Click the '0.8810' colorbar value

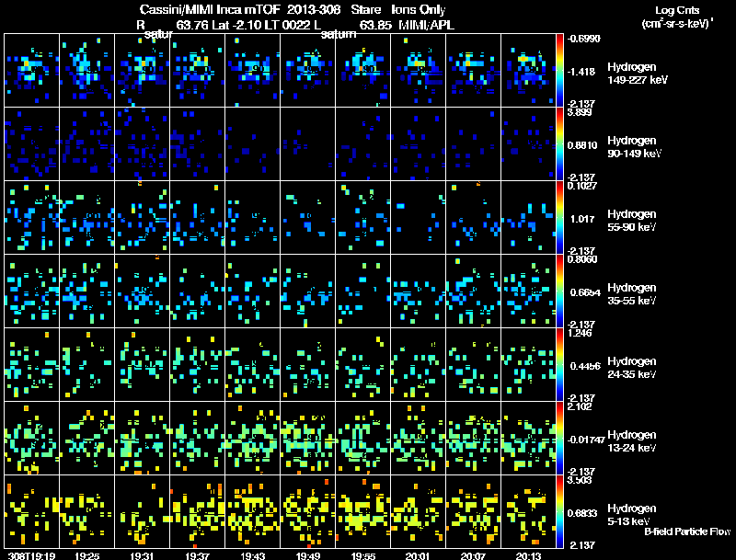(582, 145)
